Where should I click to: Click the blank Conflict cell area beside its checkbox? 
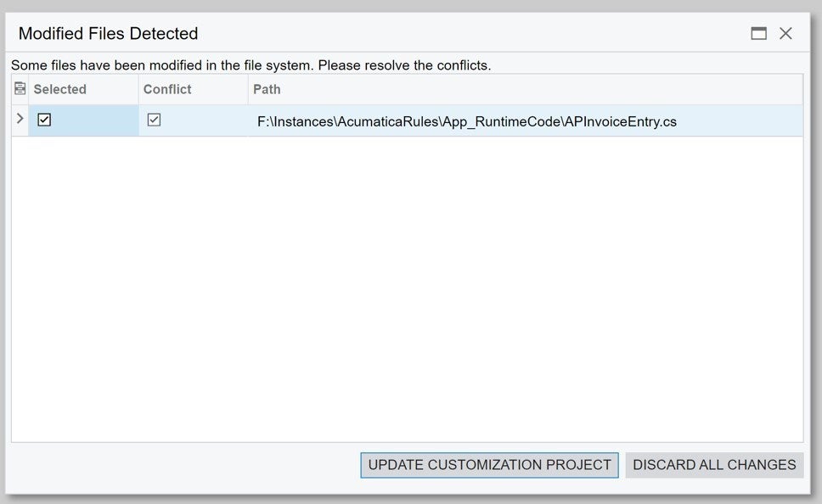(x=205, y=120)
